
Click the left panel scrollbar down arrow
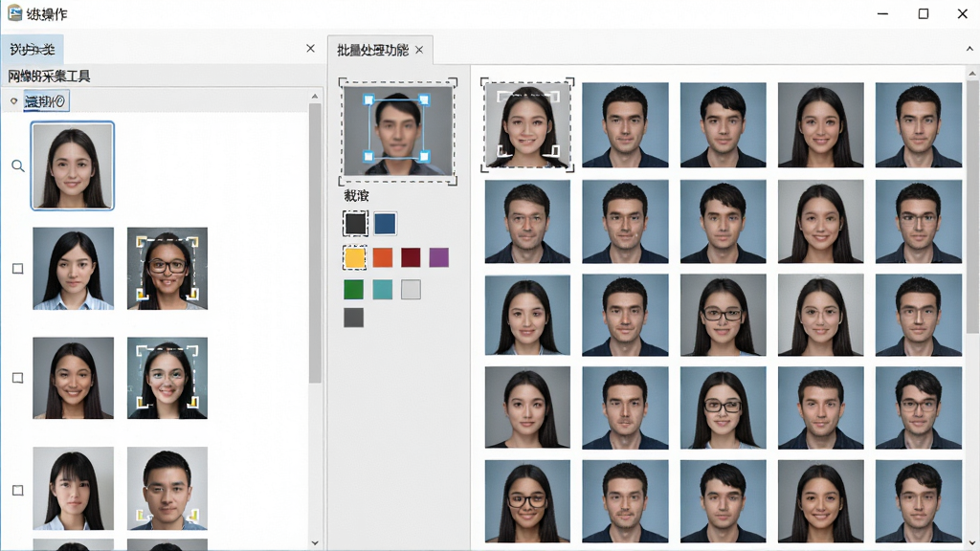314,543
